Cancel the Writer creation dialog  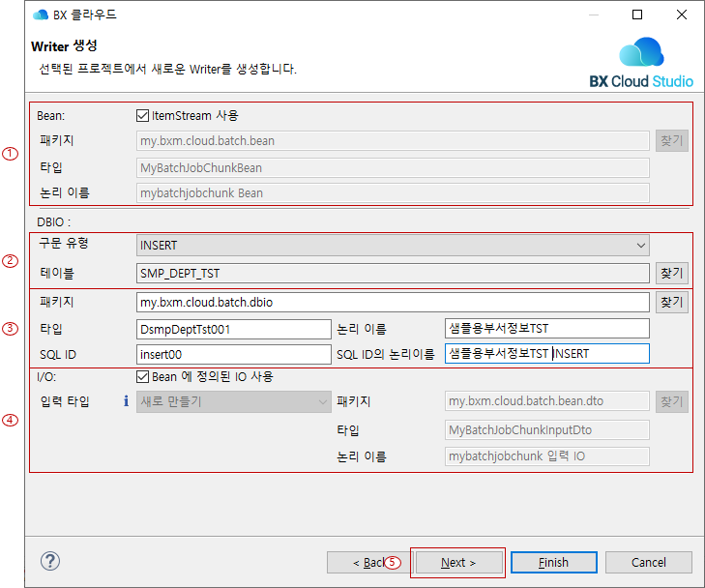(648, 563)
